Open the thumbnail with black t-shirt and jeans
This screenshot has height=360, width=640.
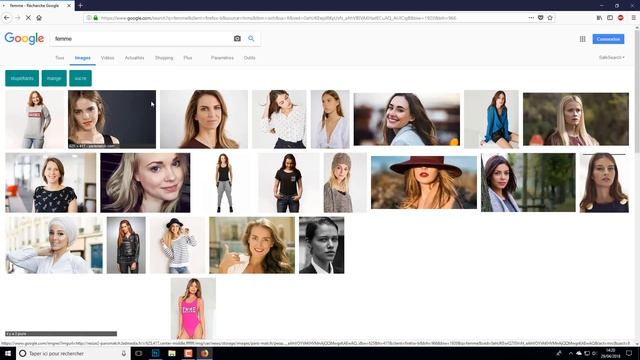[x=289, y=182]
